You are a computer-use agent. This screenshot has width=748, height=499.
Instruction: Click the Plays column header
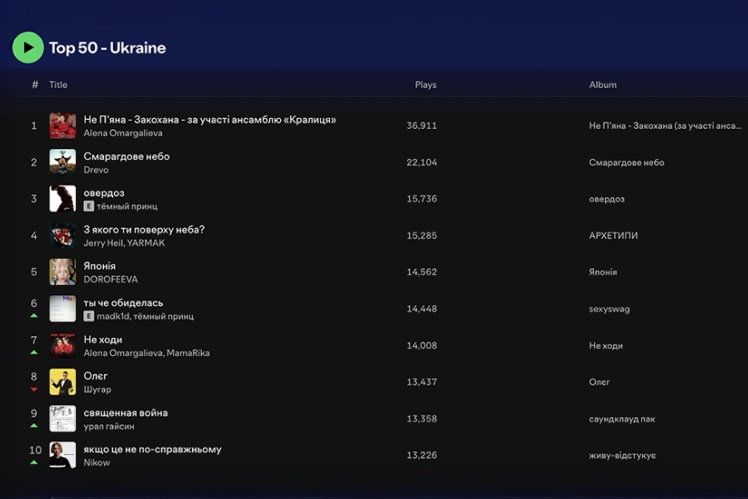click(425, 84)
